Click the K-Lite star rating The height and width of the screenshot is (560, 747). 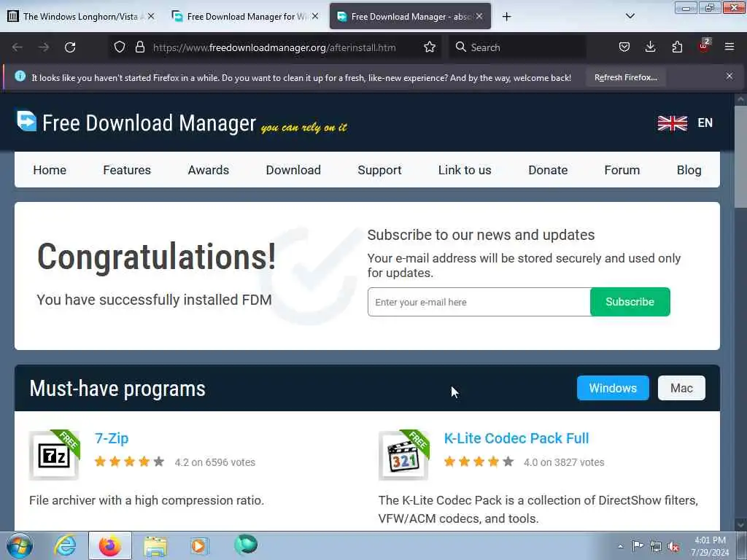click(479, 462)
